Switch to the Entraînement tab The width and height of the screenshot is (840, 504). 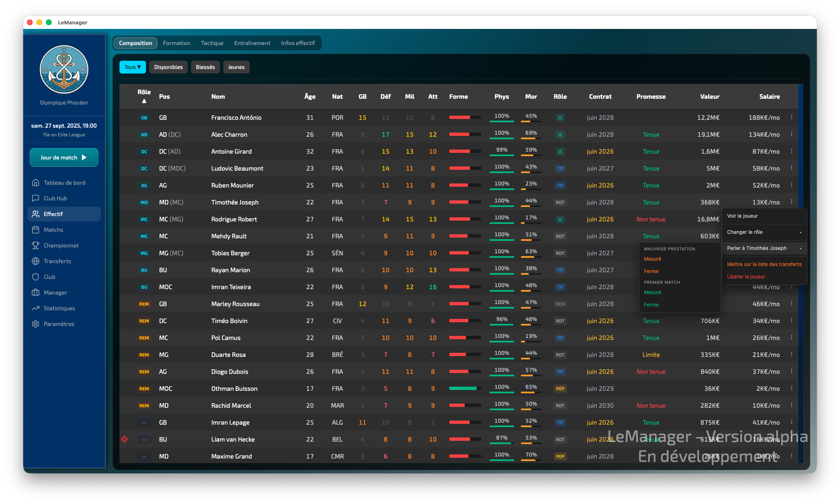click(252, 43)
